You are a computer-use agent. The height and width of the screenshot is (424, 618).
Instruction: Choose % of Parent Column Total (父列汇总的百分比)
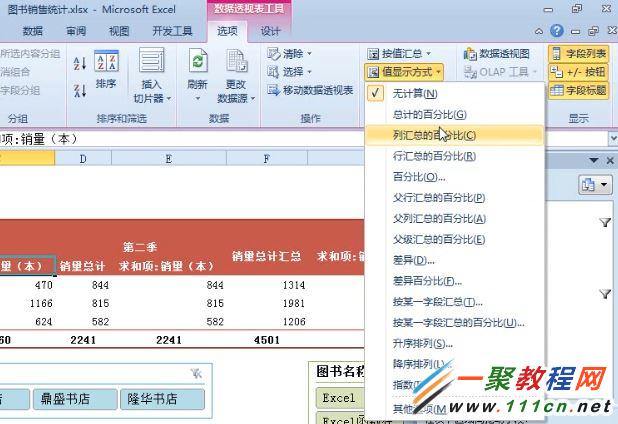455,219
